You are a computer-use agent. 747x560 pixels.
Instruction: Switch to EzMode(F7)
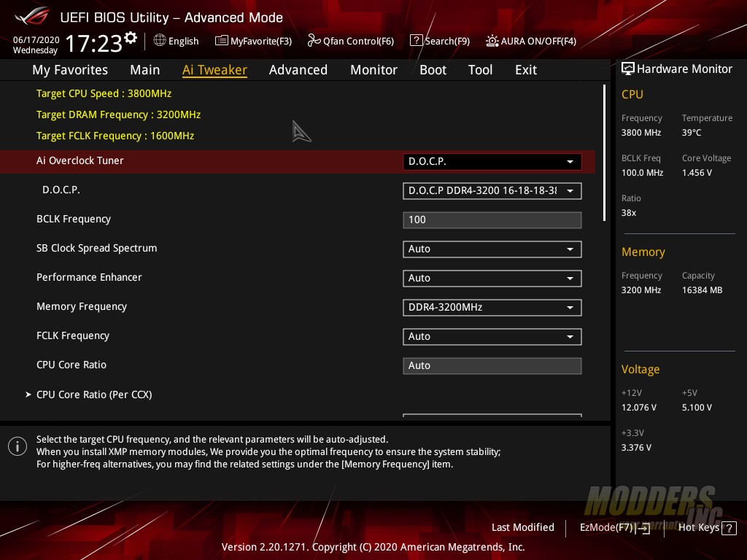point(614,527)
